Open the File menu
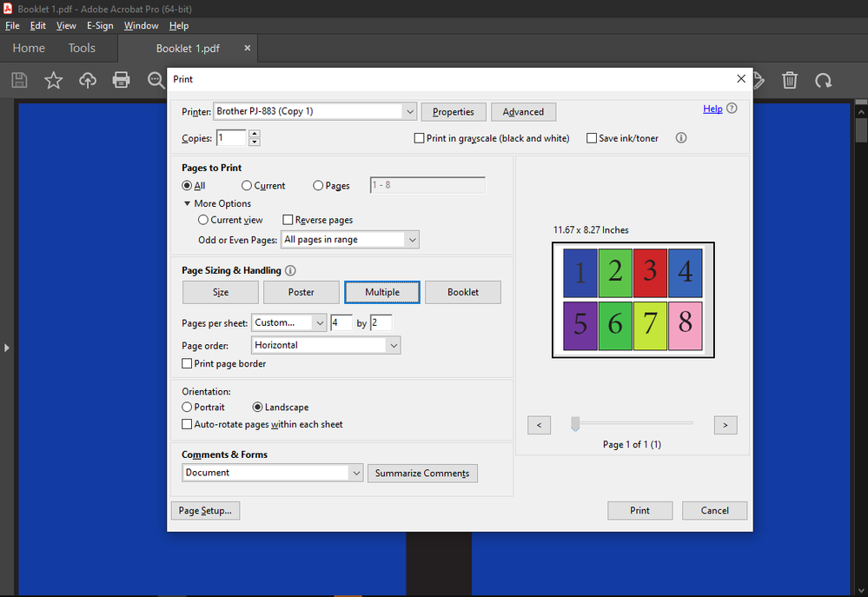868x597 pixels. [12, 25]
